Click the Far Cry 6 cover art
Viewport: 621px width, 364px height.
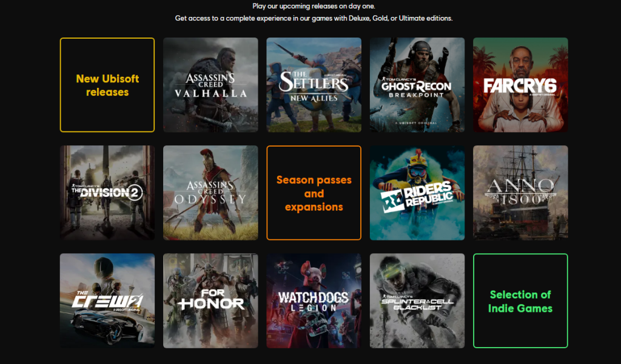520,85
